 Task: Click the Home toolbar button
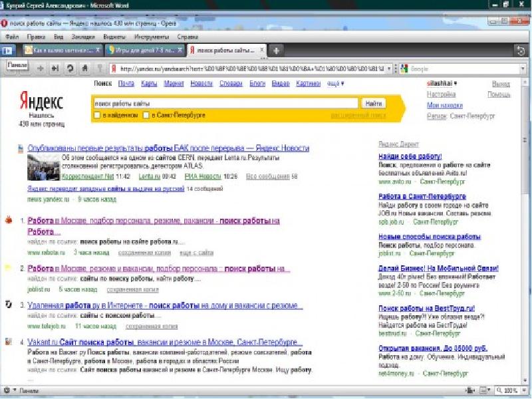(x=84, y=68)
